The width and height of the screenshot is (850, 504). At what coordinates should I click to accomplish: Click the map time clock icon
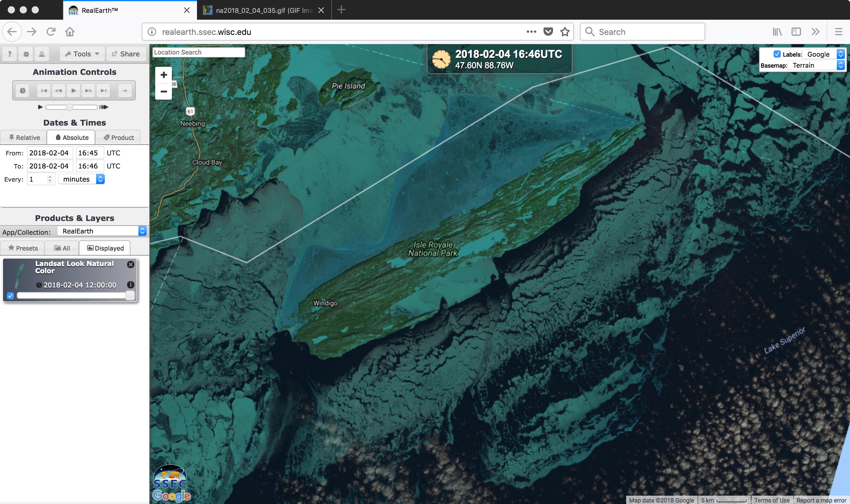point(441,59)
